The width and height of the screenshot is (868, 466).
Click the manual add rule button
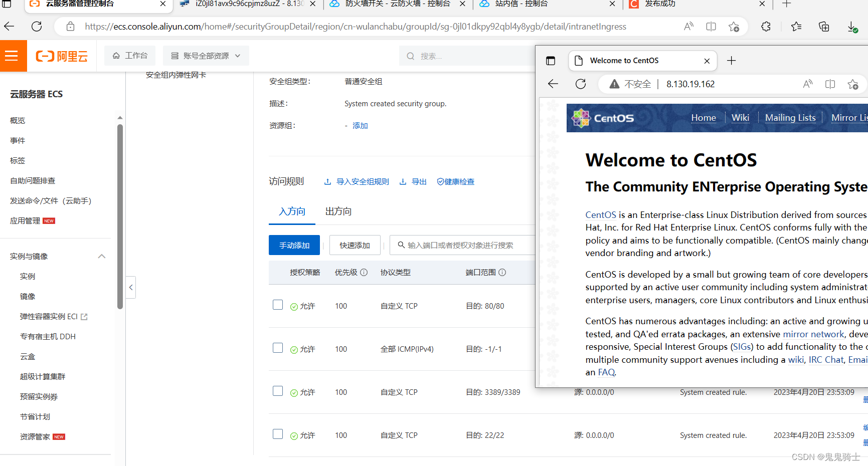click(294, 245)
